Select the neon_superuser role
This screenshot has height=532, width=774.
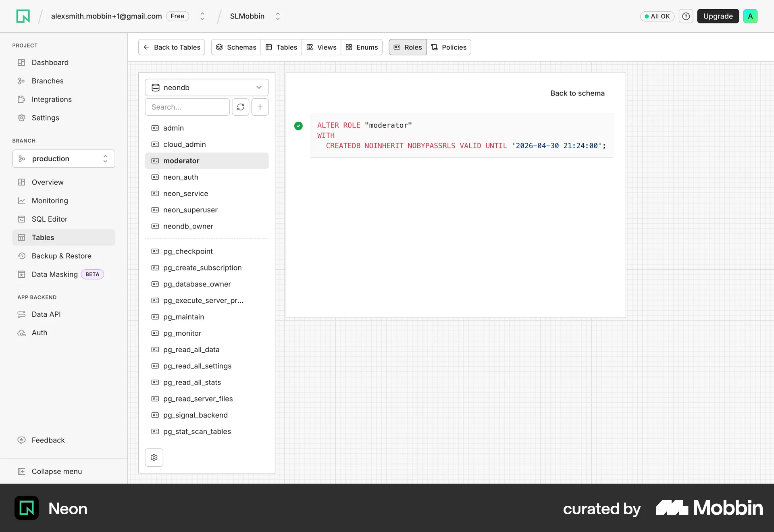[x=207, y=210]
